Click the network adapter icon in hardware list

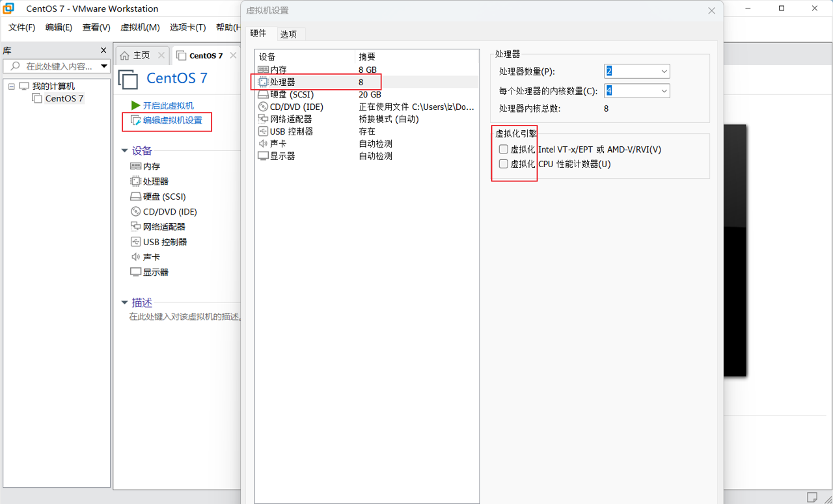point(263,119)
